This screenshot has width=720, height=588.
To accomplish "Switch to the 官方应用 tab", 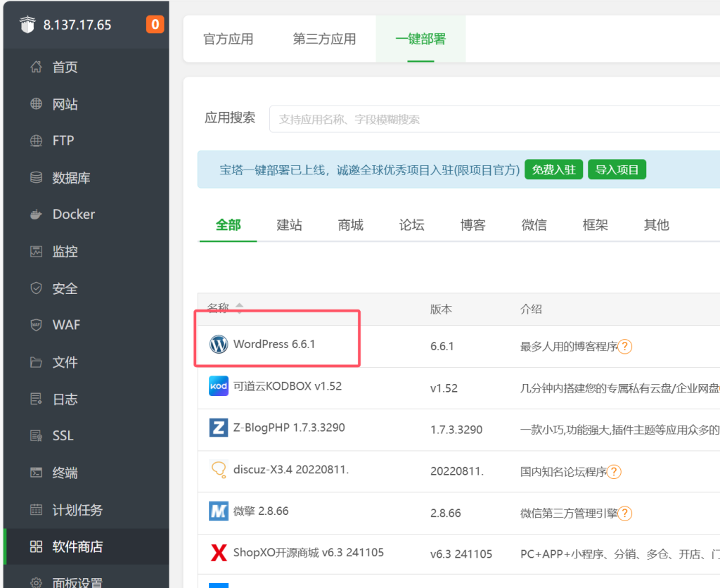I will [229, 39].
